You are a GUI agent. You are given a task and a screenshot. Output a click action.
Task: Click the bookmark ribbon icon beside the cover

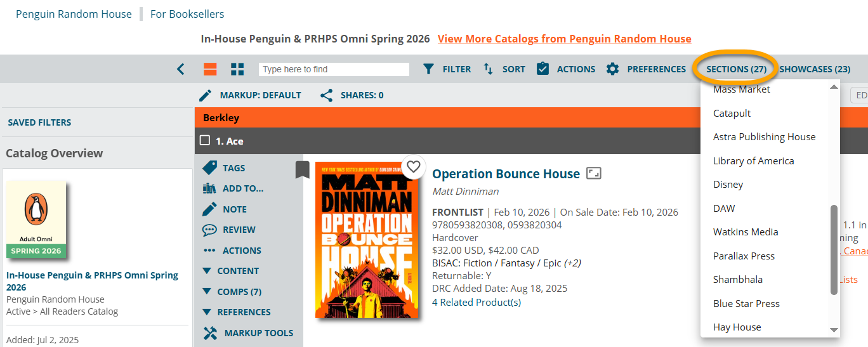click(x=303, y=170)
